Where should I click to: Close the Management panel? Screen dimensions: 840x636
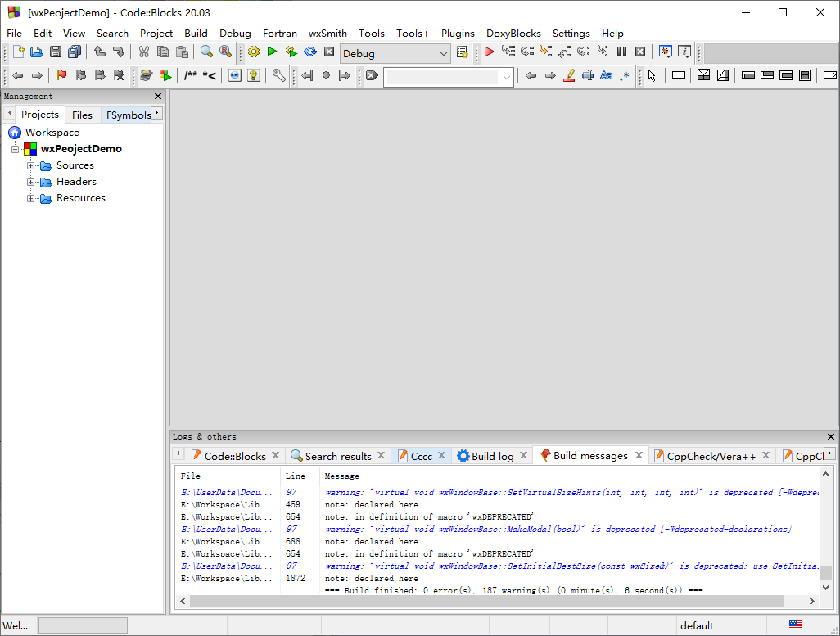(157, 97)
